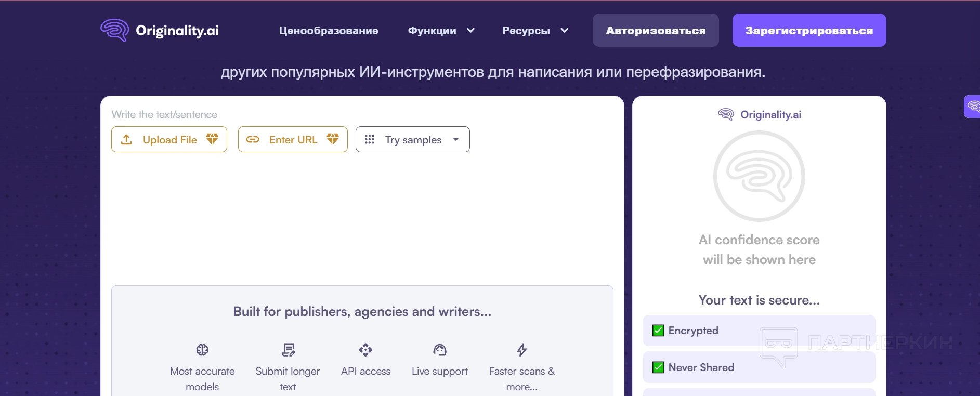This screenshot has height=396, width=980.
Task: Click the Upload File button
Action: [169, 139]
